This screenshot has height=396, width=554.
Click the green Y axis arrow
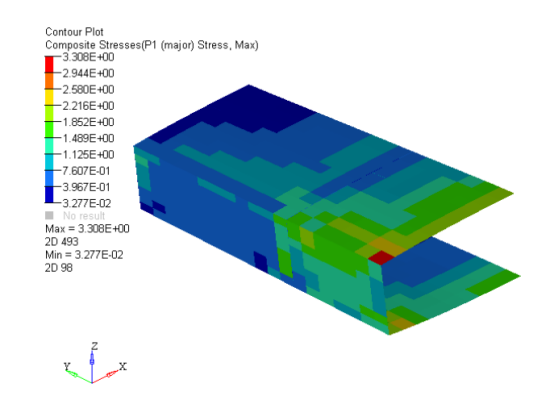tap(78, 376)
